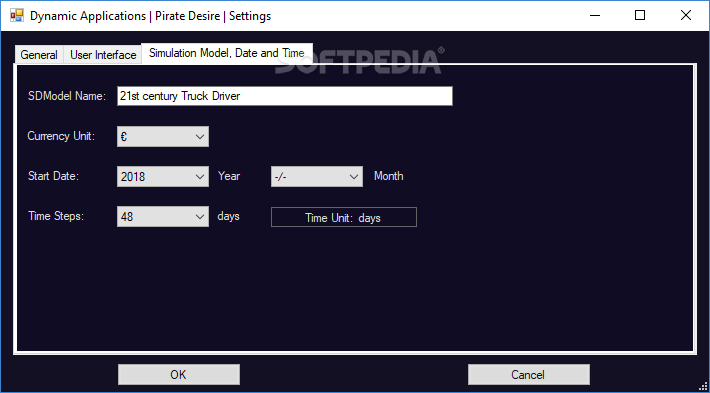The height and width of the screenshot is (393, 710).
Task: Click the application icon in title bar
Action: tap(17, 16)
